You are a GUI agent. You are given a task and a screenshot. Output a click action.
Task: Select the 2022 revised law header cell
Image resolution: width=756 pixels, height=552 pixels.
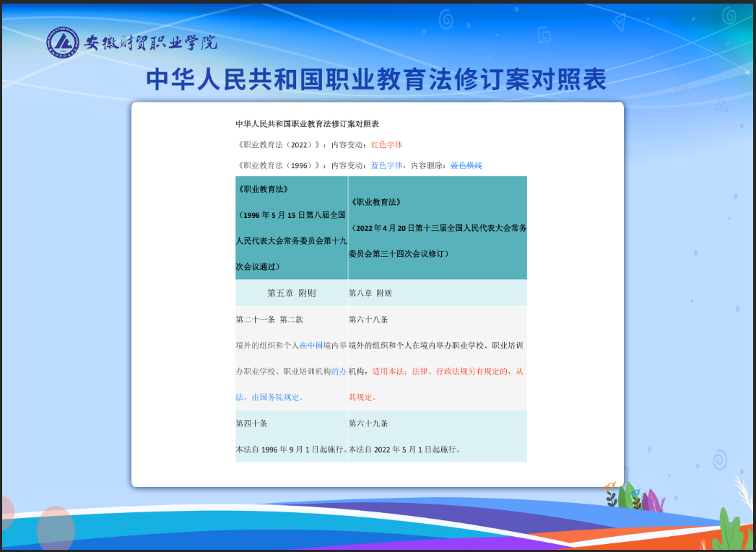point(437,228)
